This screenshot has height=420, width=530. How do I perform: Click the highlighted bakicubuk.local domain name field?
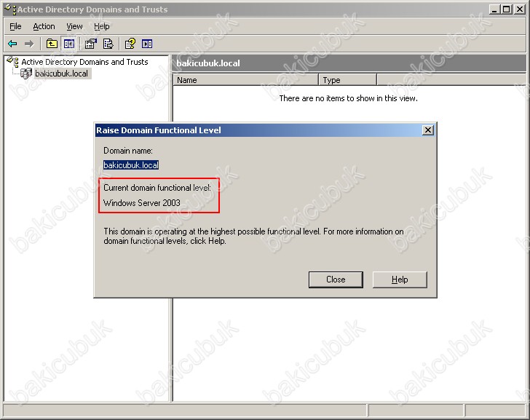click(131, 165)
